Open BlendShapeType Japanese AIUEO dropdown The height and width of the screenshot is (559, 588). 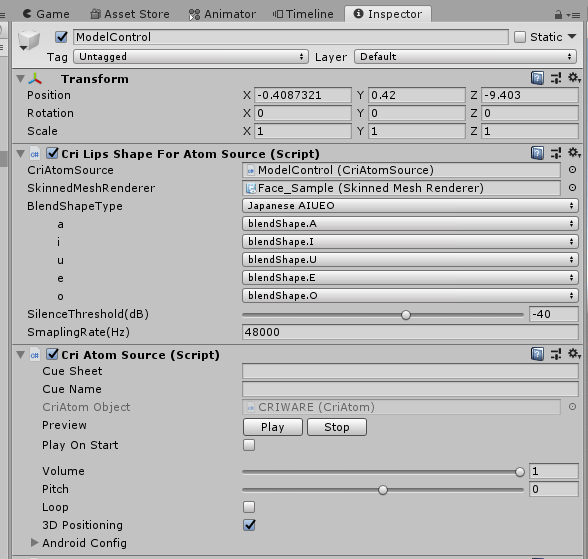click(410, 205)
